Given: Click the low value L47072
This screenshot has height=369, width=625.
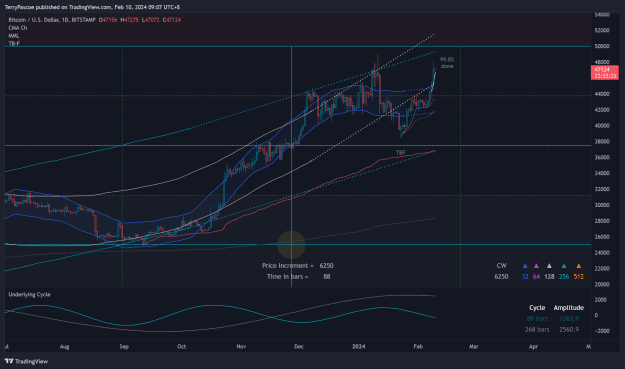Looking at the screenshot, I should [151, 20].
